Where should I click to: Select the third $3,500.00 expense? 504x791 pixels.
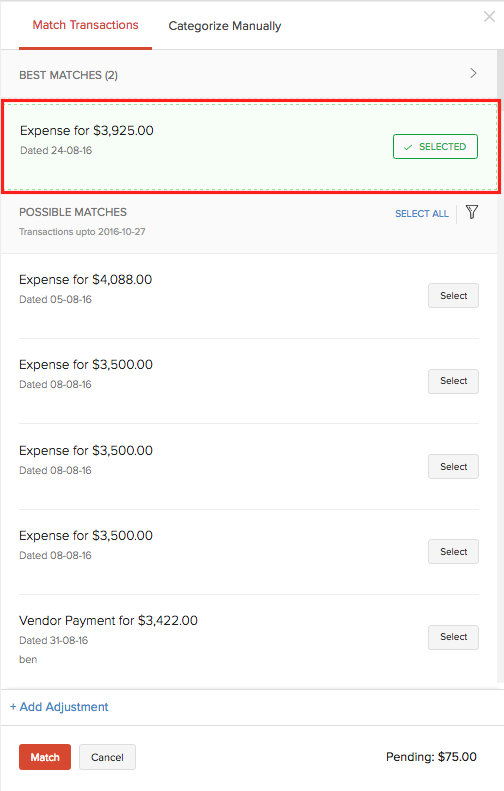pyautogui.click(x=454, y=552)
